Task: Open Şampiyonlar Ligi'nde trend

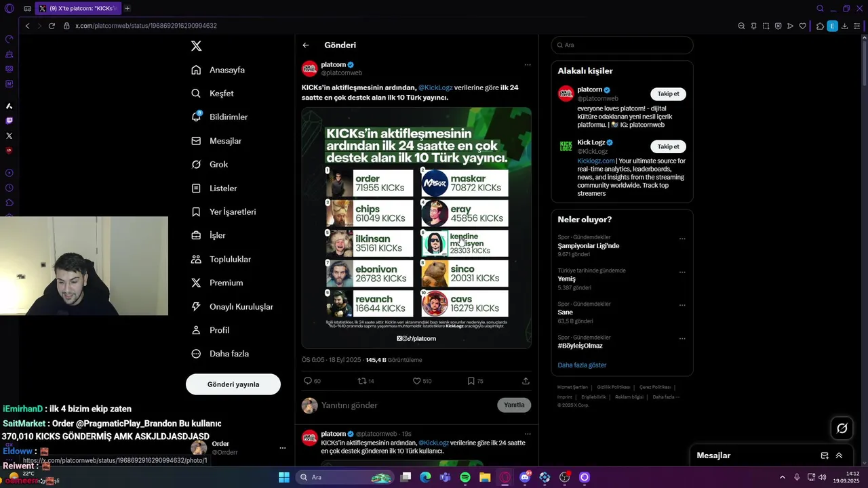Action: tap(589, 246)
